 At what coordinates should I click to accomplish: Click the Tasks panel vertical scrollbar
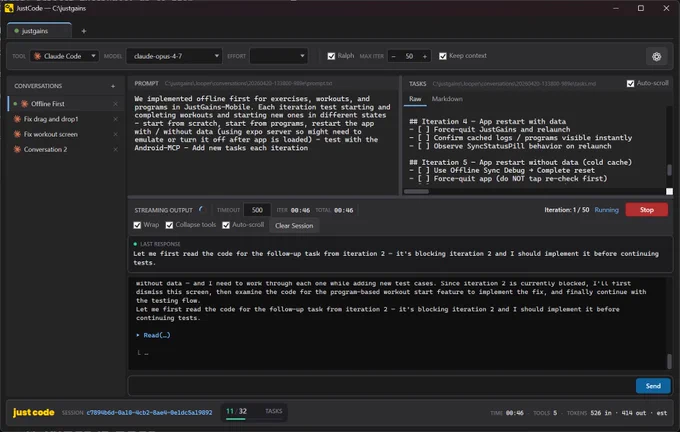[669, 170]
